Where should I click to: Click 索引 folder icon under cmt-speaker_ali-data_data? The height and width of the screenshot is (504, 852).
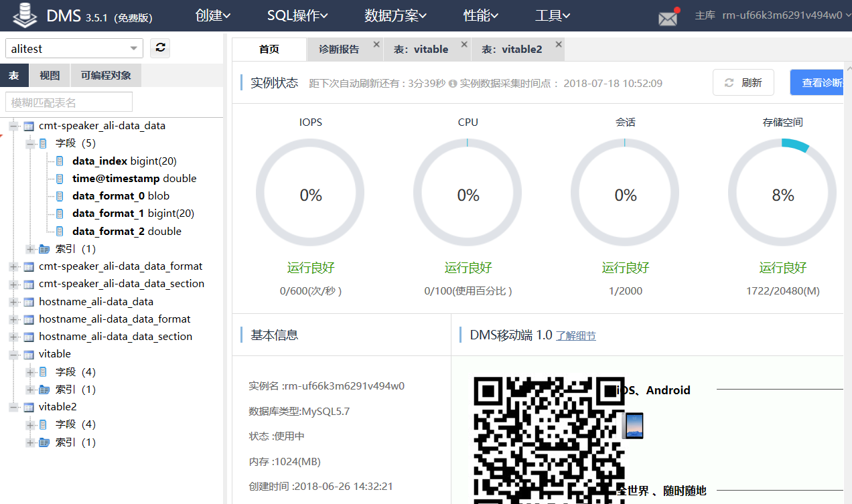[44, 249]
